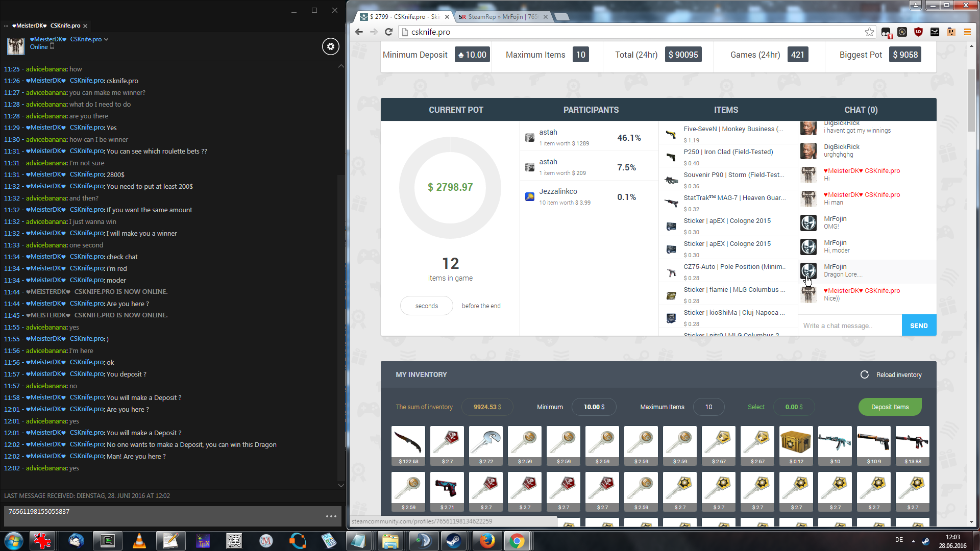Click the Reload inventory refresh icon

pos(864,374)
